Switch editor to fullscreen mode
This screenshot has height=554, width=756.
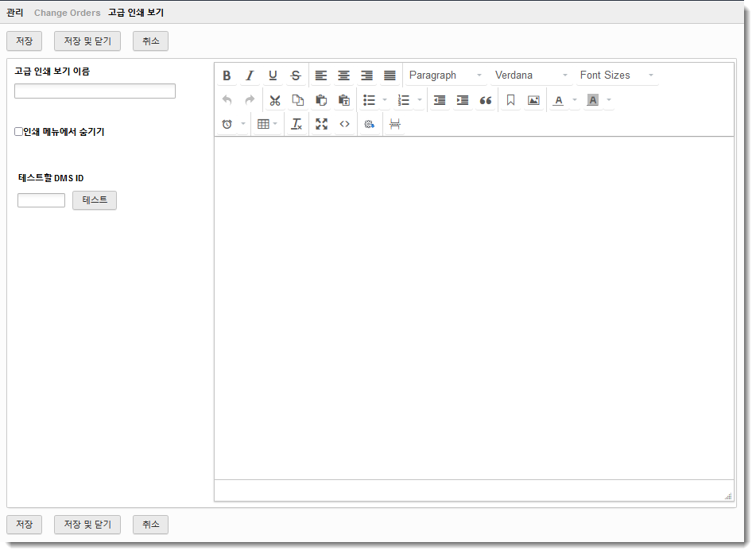322,125
